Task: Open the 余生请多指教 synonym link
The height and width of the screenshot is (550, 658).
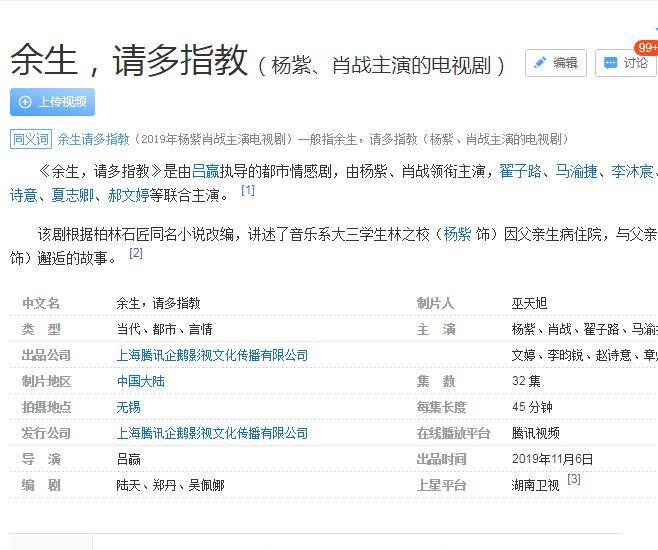Action: 93,139
